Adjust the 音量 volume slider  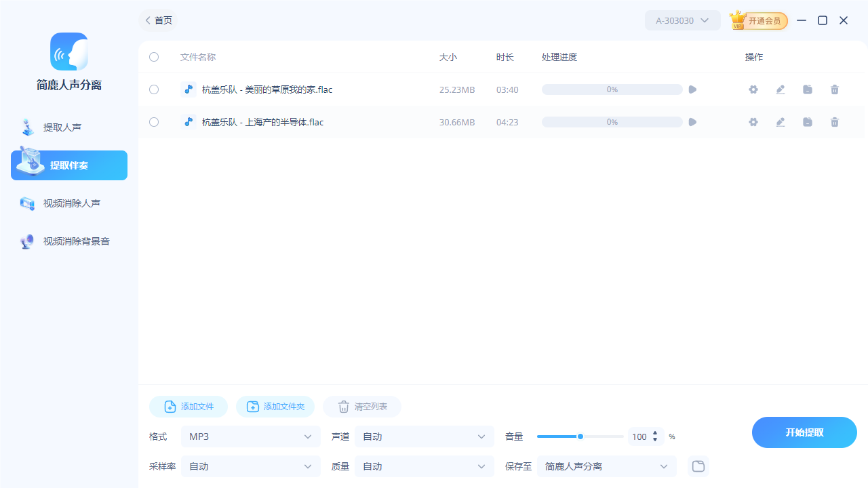click(580, 436)
